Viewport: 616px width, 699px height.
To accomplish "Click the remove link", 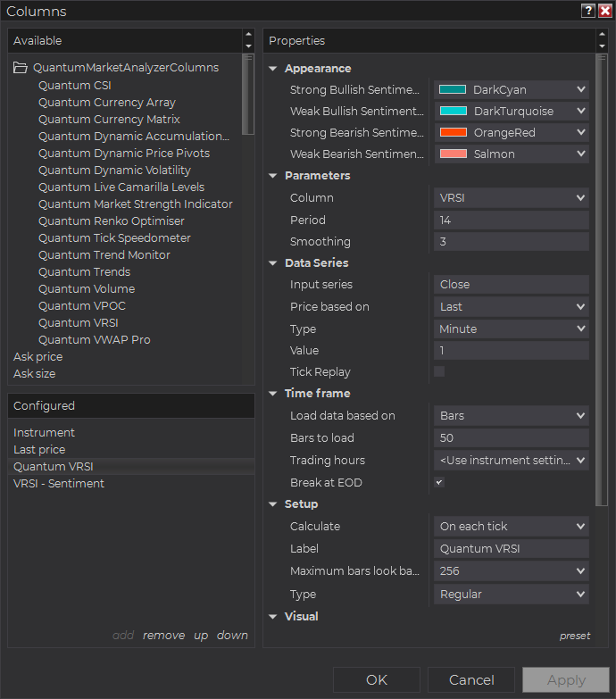I will tap(163, 636).
